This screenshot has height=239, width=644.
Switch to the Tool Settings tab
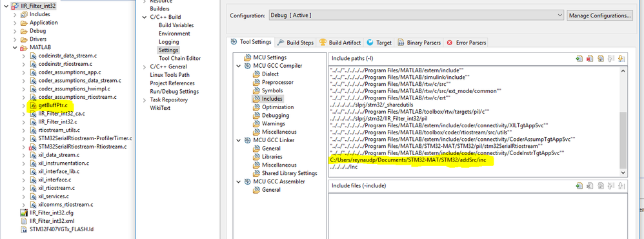tap(251, 42)
